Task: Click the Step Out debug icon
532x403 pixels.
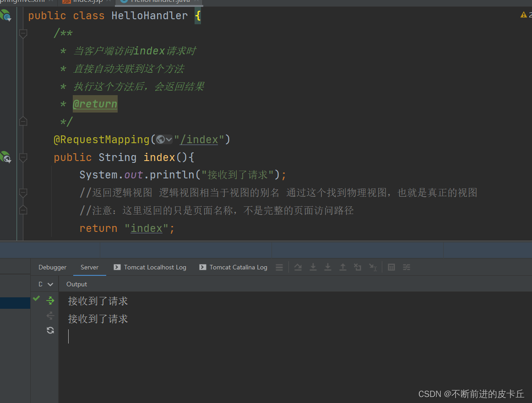Action: pos(343,268)
